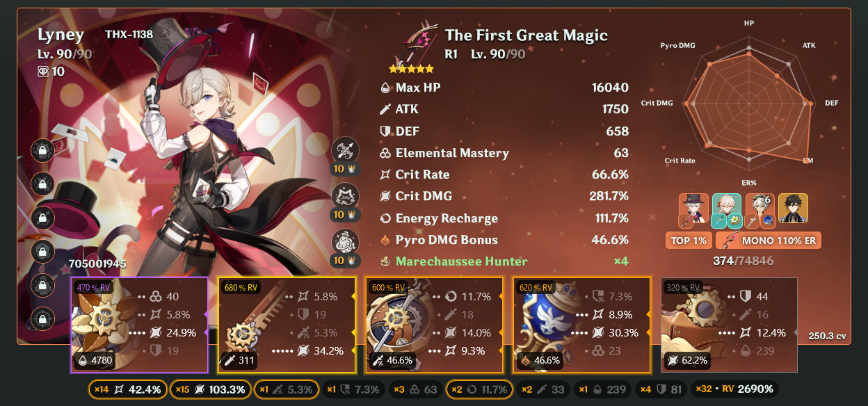Select Lyney team member portrait
Screen dimensions: 868x406
[693, 211]
